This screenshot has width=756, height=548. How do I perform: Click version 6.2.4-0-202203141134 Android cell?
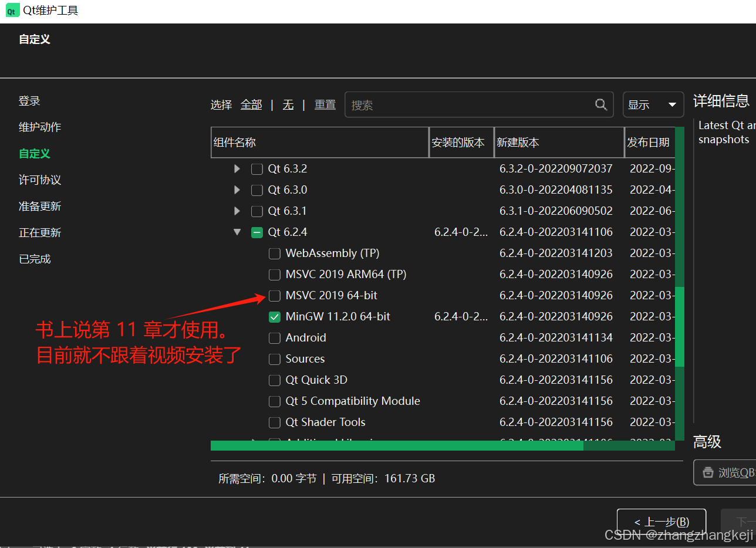[x=556, y=338]
